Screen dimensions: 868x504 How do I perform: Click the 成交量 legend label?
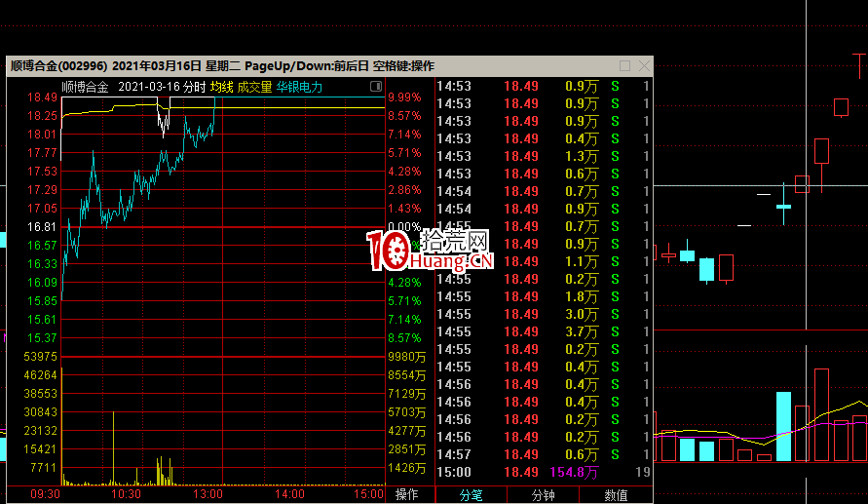[x=254, y=87]
